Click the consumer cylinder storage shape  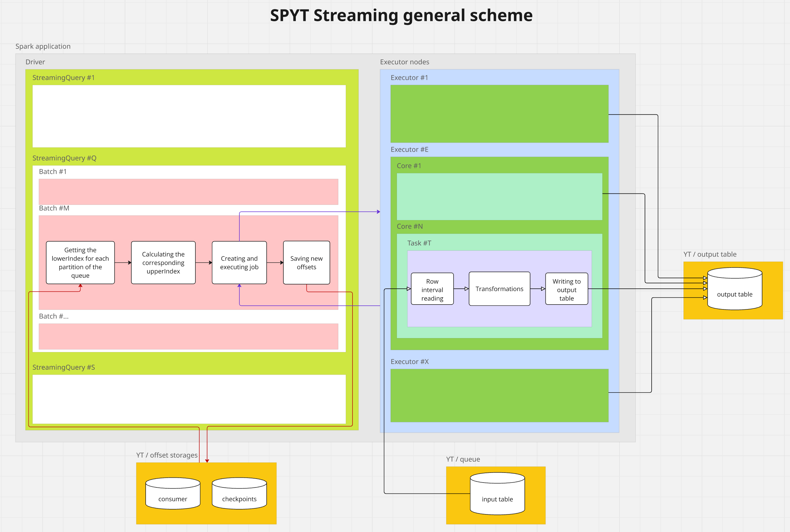(173, 494)
